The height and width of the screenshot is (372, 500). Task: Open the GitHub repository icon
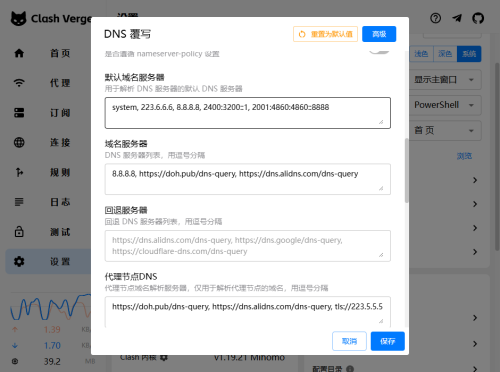click(x=478, y=18)
